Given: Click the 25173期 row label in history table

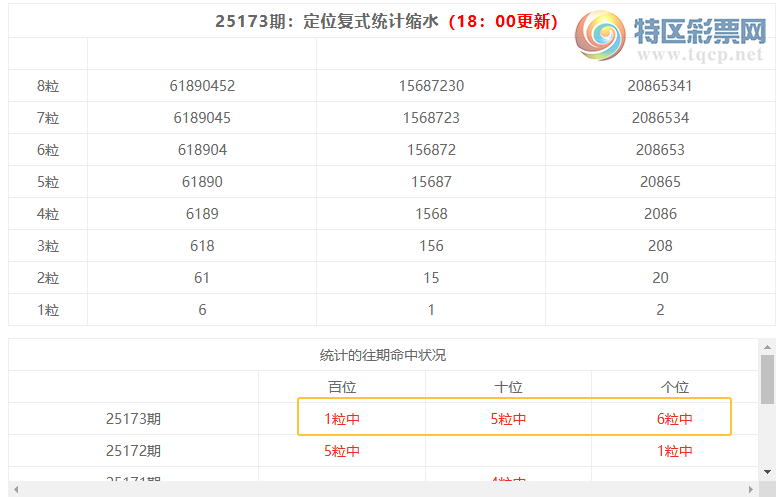Looking at the screenshot, I should click(x=133, y=419).
